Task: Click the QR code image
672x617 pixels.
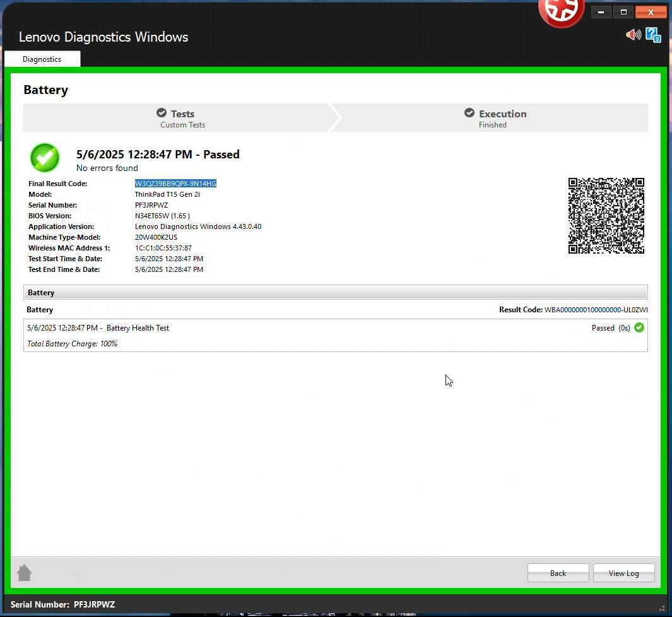Action: click(606, 216)
